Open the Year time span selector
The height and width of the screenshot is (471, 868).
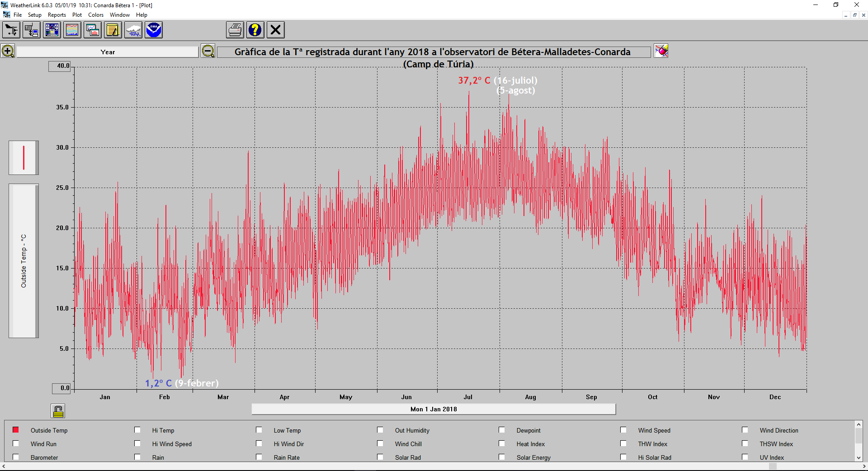tap(108, 52)
